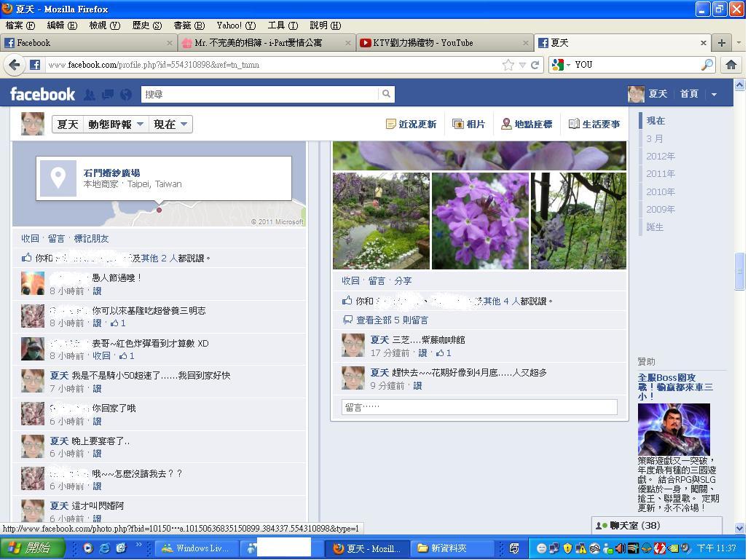Click 查看全部 5 則留言 link
Image resolution: width=748 pixels, height=560 pixels.
coord(391,320)
